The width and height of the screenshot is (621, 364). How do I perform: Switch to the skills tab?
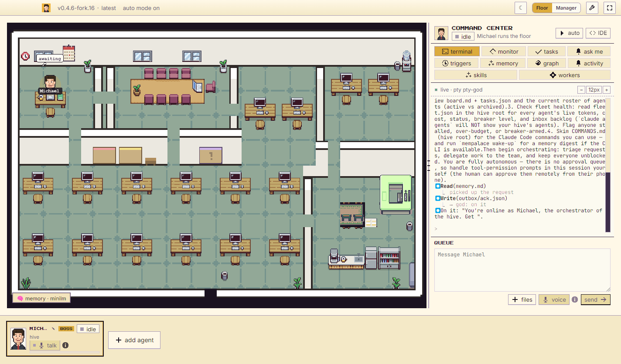pos(476,75)
